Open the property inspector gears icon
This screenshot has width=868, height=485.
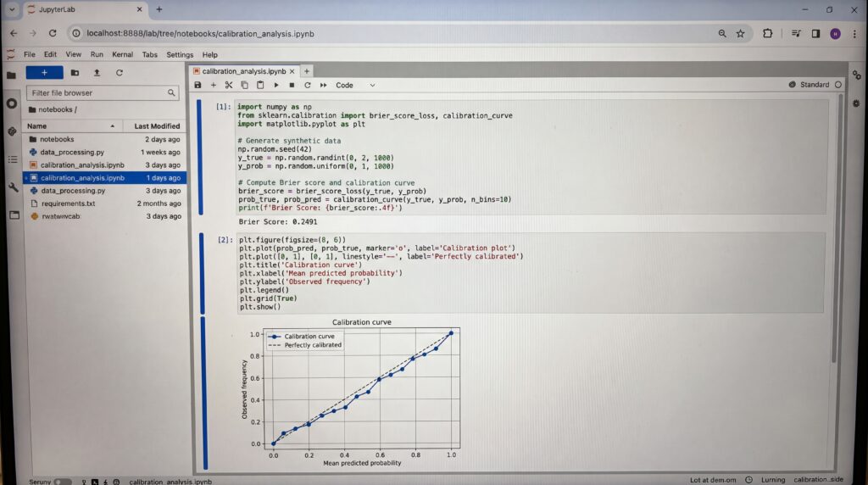coord(856,75)
